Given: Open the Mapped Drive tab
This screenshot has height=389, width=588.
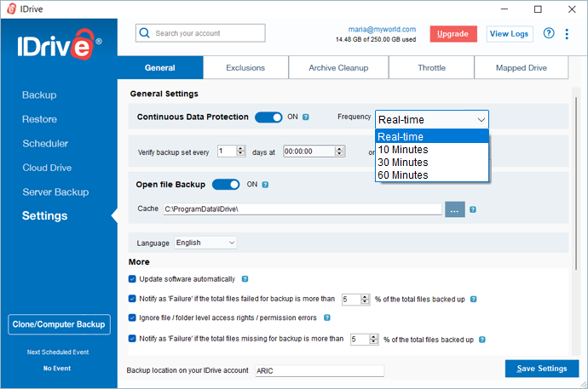Looking at the screenshot, I should tap(522, 68).
